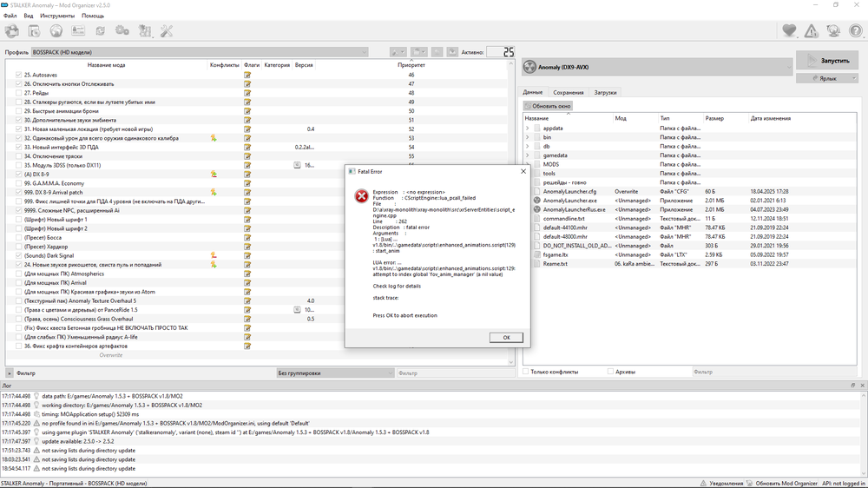Open the executables gears icon
The width and height of the screenshot is (868, 488).
122,31
